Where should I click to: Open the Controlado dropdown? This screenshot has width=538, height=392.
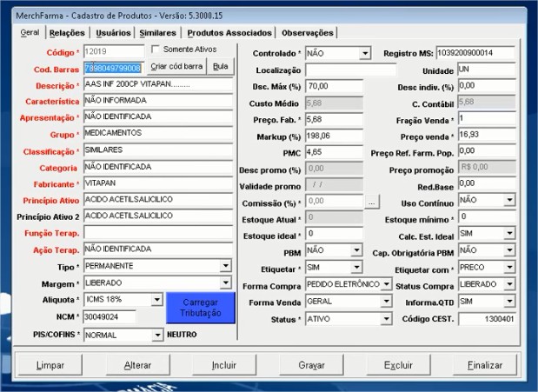point(365,54)
